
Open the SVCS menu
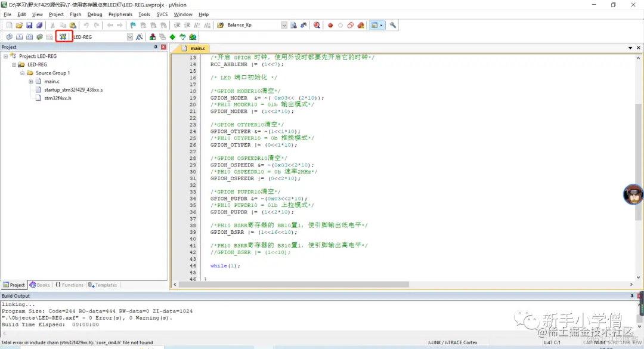coord(162,14)
